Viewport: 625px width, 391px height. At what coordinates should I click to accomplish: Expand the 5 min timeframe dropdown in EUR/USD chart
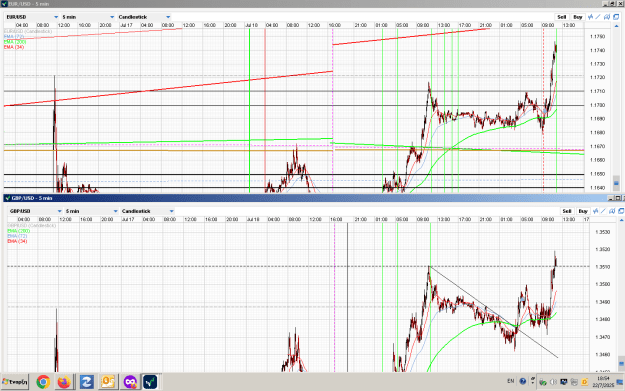[112, 17]
